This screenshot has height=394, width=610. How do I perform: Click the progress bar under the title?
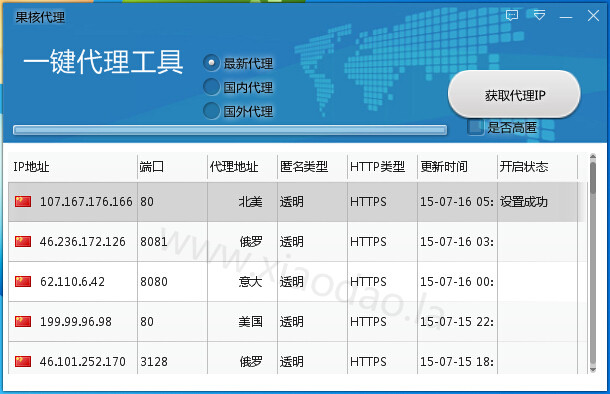[230, 130]
